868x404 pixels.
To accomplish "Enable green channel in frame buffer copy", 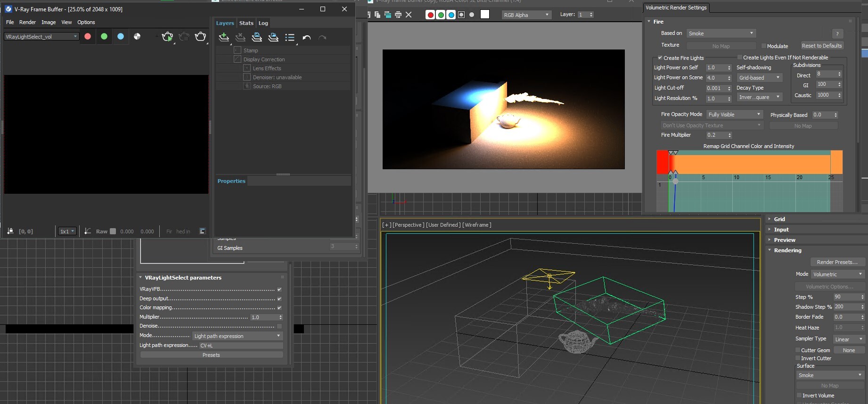I will coord(441,15).
